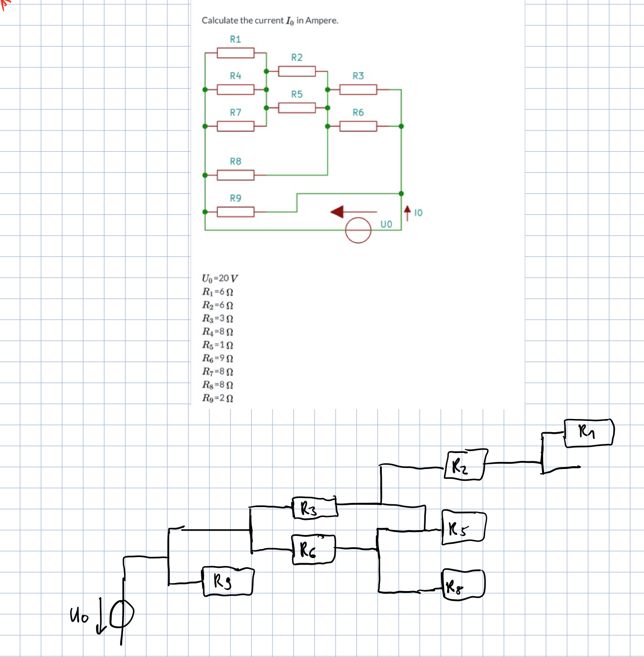Click the resistor symbol under the R1 label

coord(235,53)
